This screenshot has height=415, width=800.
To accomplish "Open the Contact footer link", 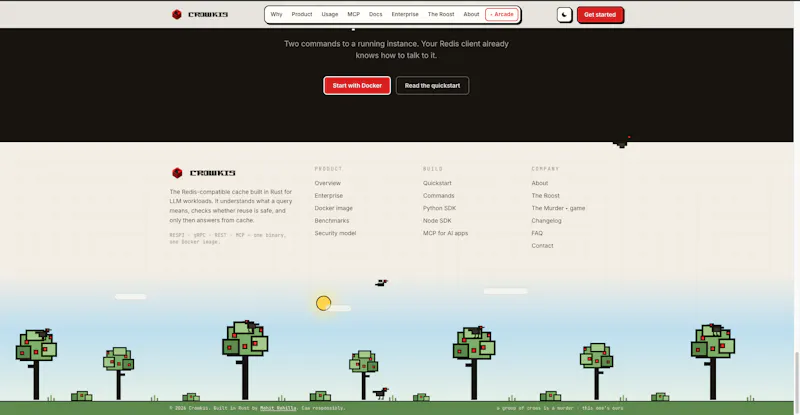I will coord(542,246).
